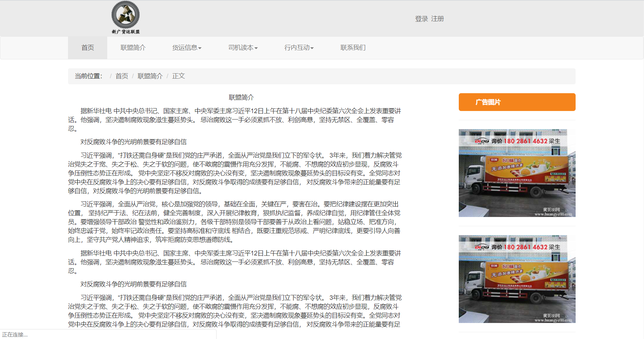
Task: Click the orange 广告图片 header
Action: point(517,102)
